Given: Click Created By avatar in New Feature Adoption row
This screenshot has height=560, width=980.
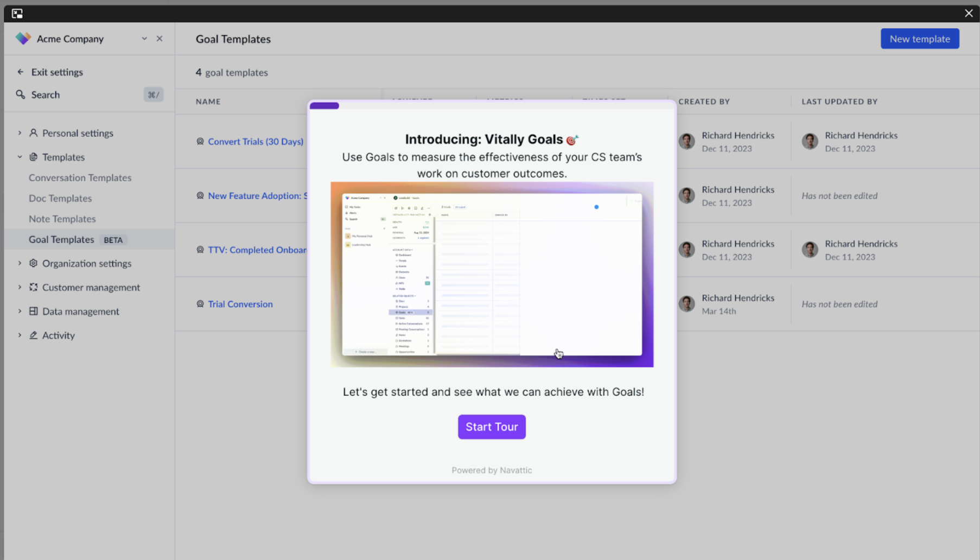Looking at the screenshot, I should (687, 195).
